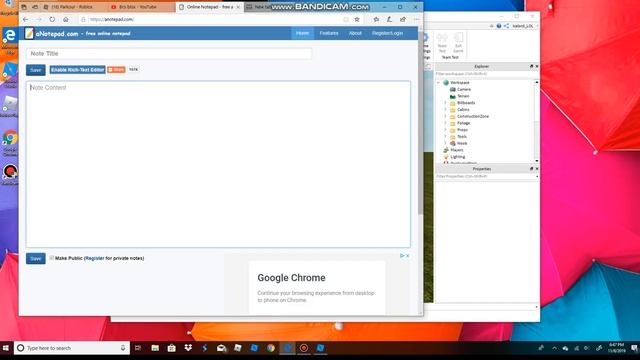Click the Save button below the note
Screen dimensions: 640x360
point(36,258)
